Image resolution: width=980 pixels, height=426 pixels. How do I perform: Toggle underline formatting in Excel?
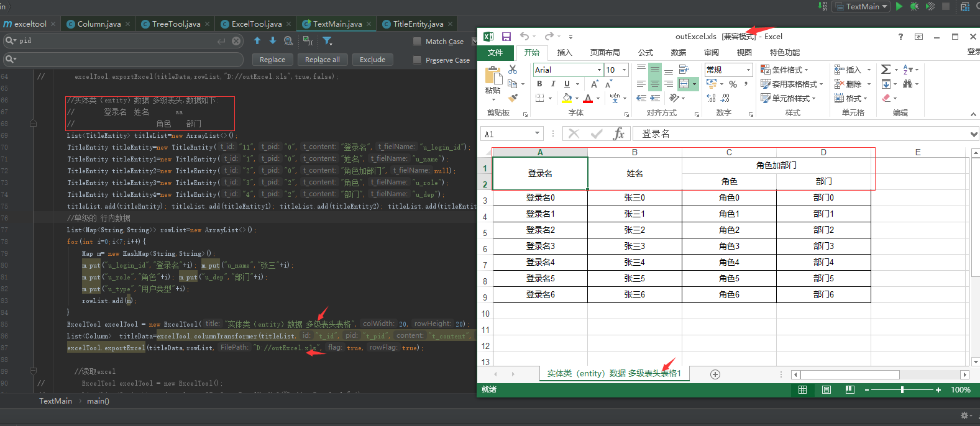(567, 84)
